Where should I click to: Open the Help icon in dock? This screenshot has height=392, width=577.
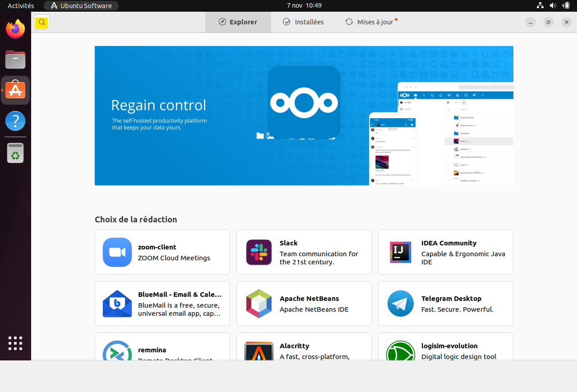[x=15, y=121]
